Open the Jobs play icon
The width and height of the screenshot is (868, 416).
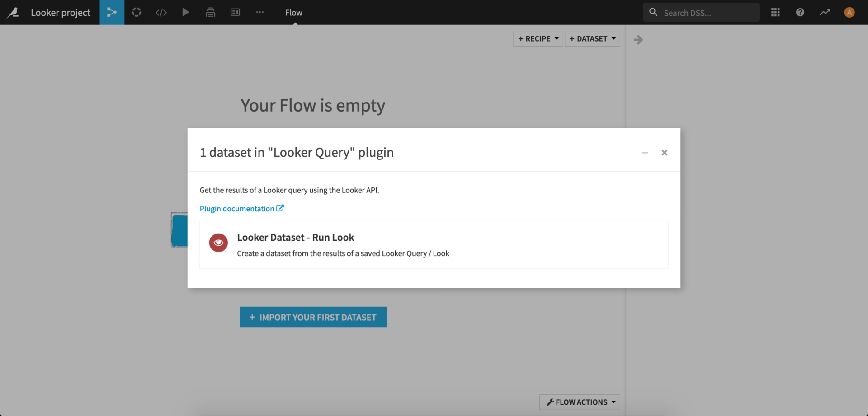186,12
